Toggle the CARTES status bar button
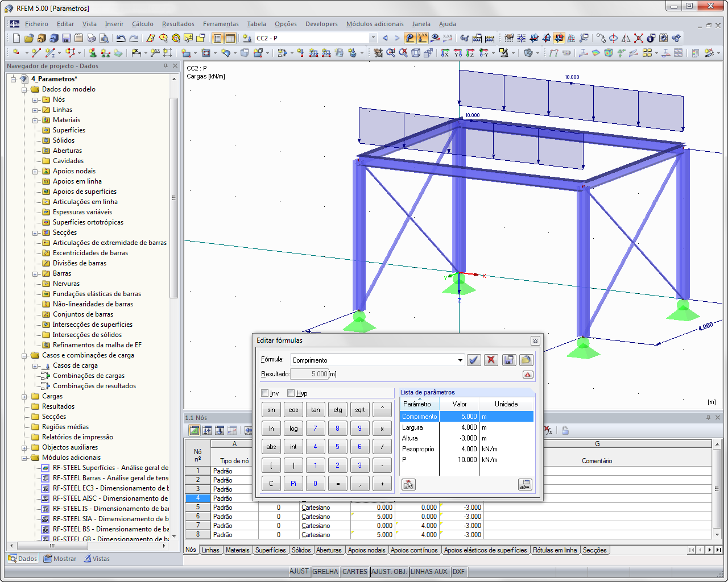The image size is (728, 582). pyautogui.click(x=355, y=572)
